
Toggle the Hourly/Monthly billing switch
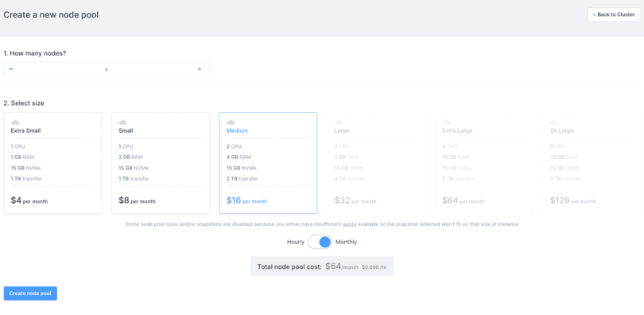click(320, 242)
